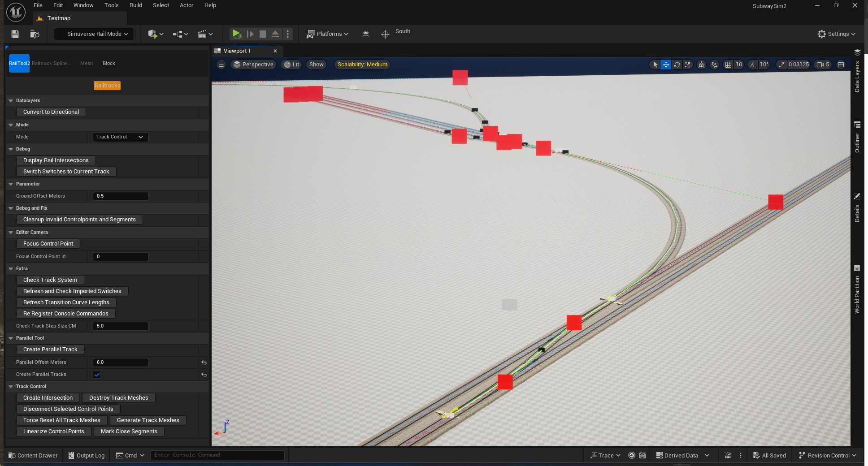Click the Check Track System button

(50, 280)
